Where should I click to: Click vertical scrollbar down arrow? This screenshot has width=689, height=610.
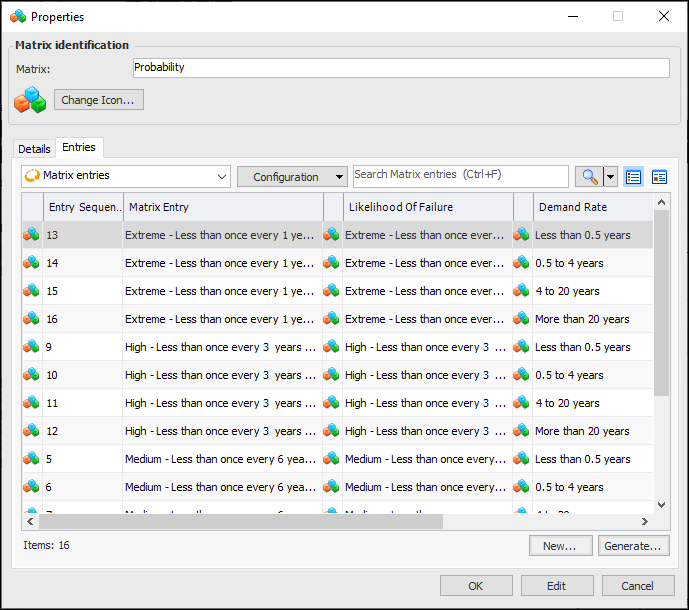tap(661, 505)
